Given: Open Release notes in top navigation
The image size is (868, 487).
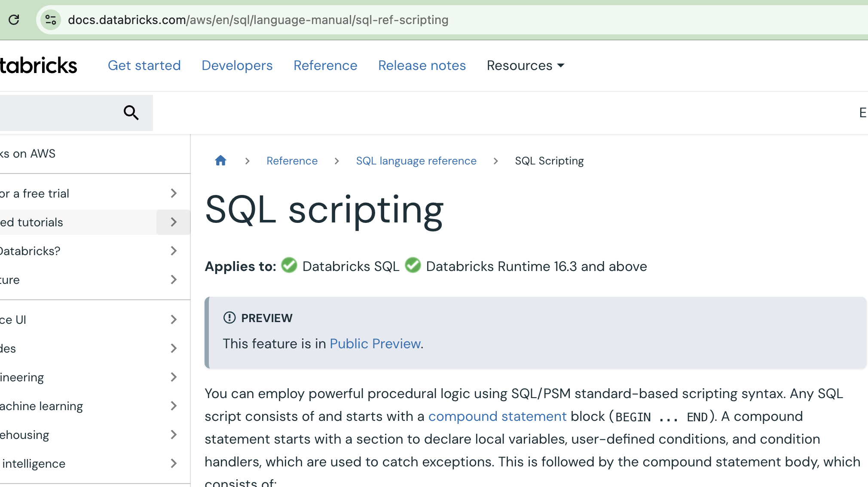Looking at the screenshot, I should (x=422, y=65).
